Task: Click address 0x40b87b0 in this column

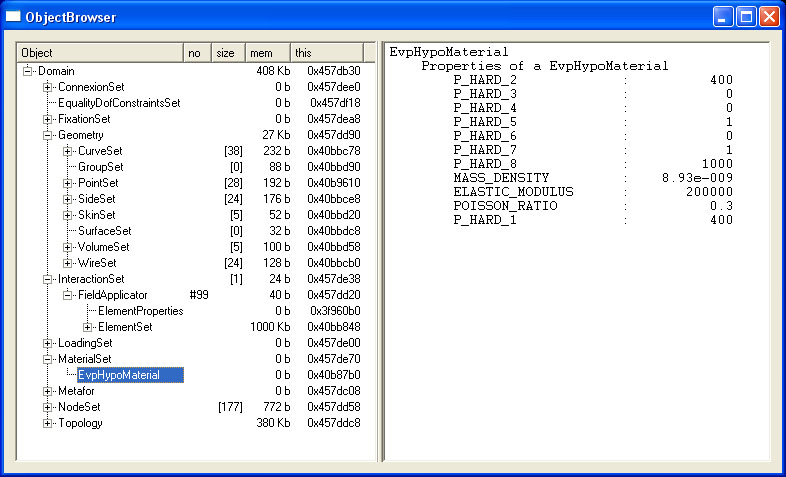Action: pos(334,375)
